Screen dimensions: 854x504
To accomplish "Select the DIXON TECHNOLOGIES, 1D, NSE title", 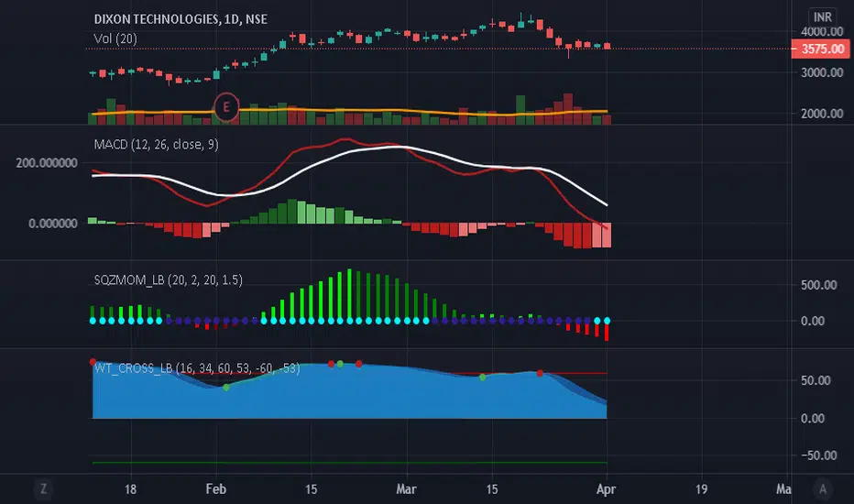I will click(181, 19).
